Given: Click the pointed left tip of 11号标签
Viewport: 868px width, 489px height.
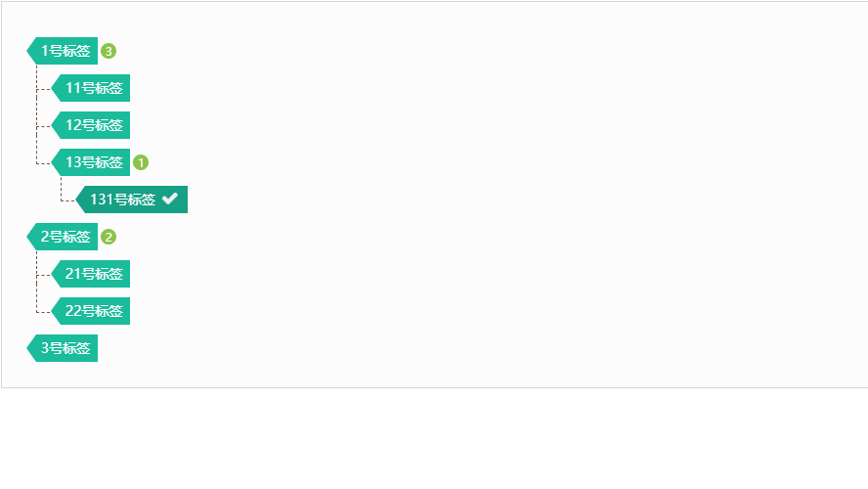Looking at the screenshot, I should (x=56, y=88).
